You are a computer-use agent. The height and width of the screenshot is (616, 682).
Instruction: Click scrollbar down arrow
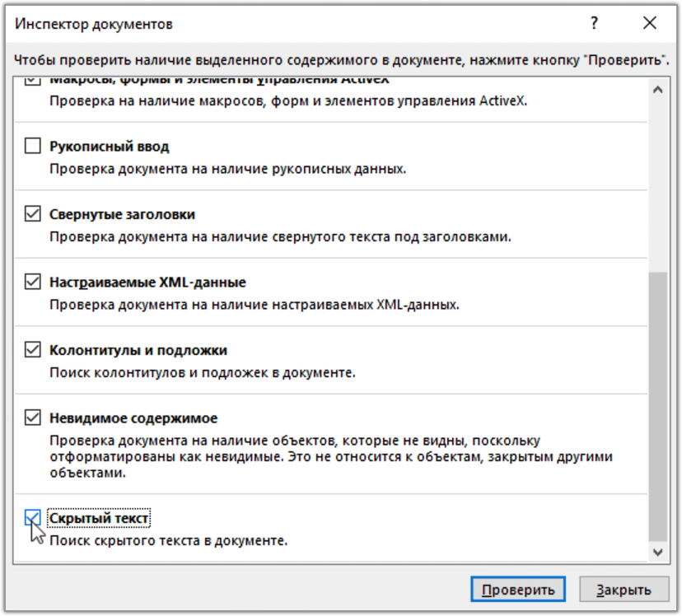pos(656,551)
